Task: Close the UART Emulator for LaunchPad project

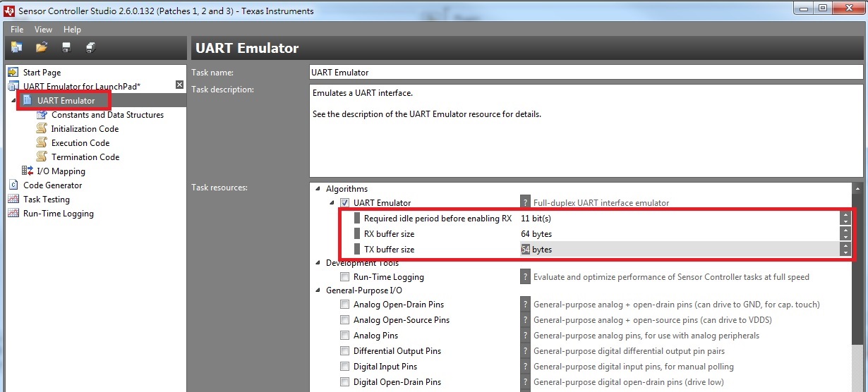Action: coord(179,85)
